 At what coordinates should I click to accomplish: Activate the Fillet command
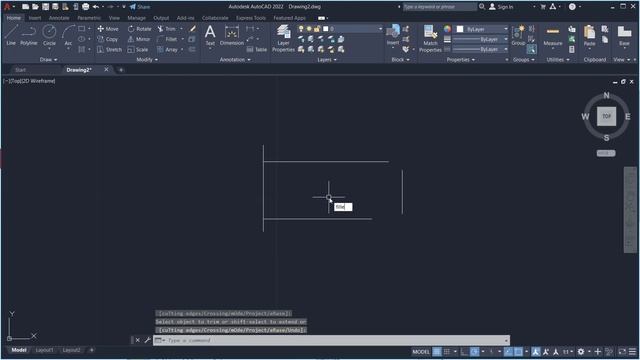point(167,39)
